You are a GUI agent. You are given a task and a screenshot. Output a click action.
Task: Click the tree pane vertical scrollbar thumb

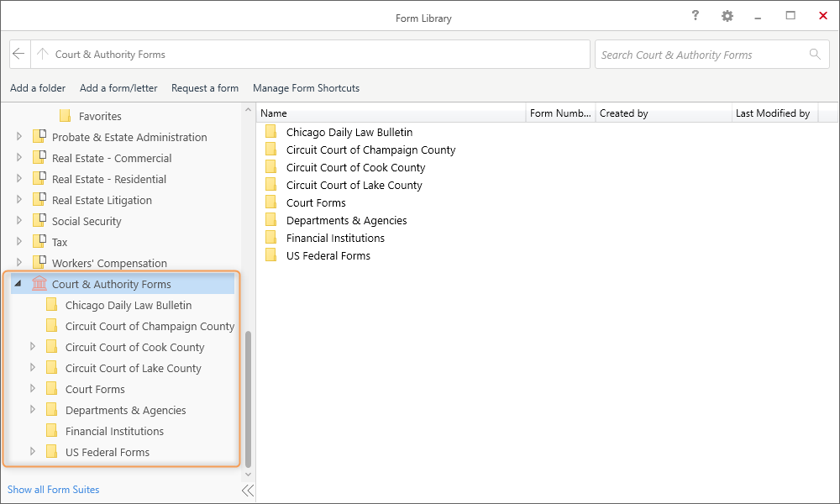[x=248, y=399]
